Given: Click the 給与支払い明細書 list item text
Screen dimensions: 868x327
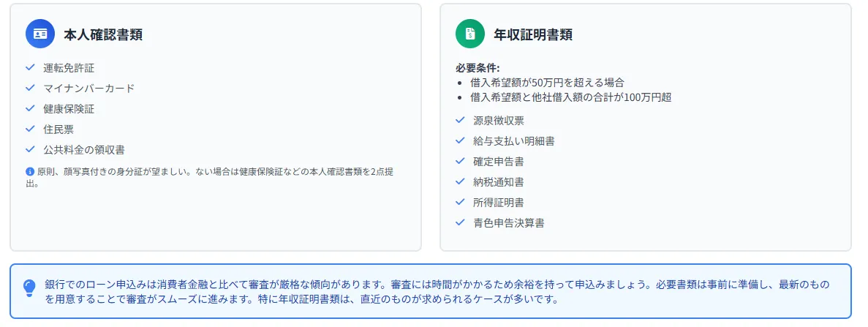Looking at the screenshot, I should pyautogui.click(x=514, y=141).
